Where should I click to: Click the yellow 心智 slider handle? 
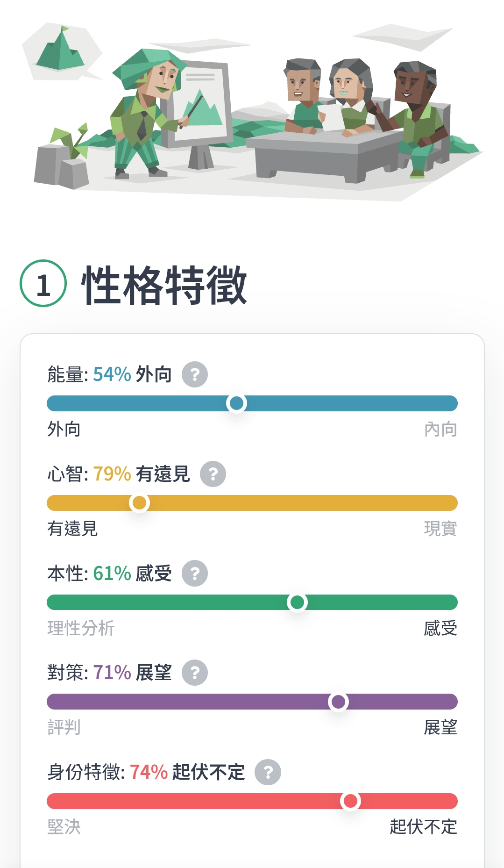139,502
